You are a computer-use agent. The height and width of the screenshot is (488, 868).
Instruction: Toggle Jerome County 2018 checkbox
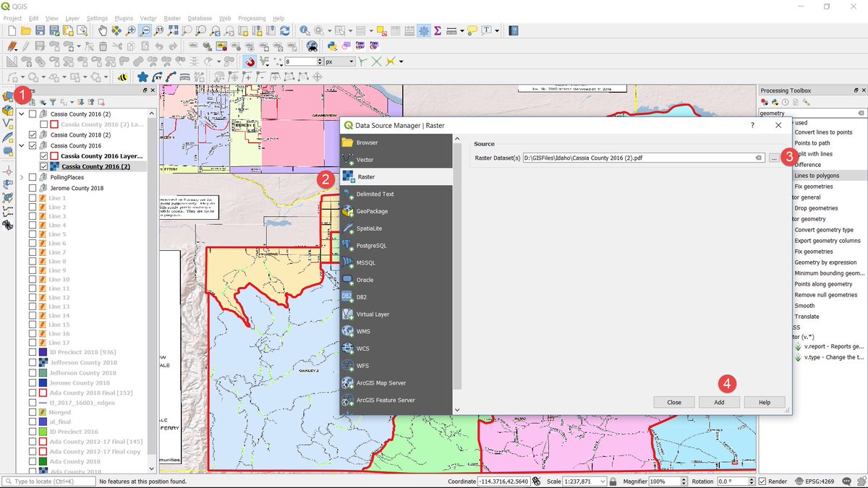(x=33, y=188)
